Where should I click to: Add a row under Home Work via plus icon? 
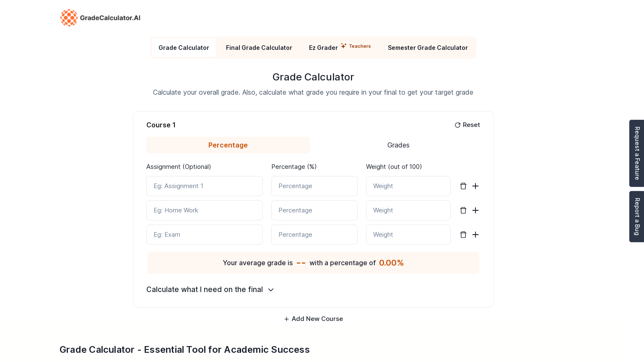(475, 210)
